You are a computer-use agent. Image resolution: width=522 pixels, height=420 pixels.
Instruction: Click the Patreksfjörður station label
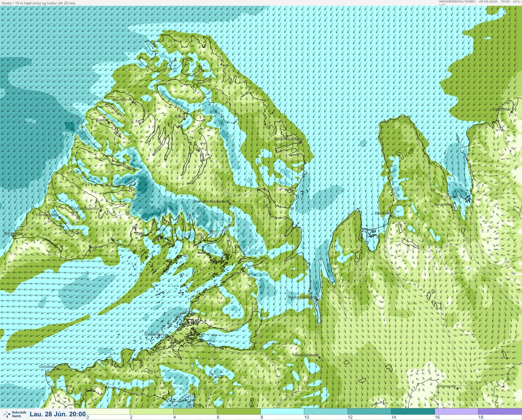point(48,214)
